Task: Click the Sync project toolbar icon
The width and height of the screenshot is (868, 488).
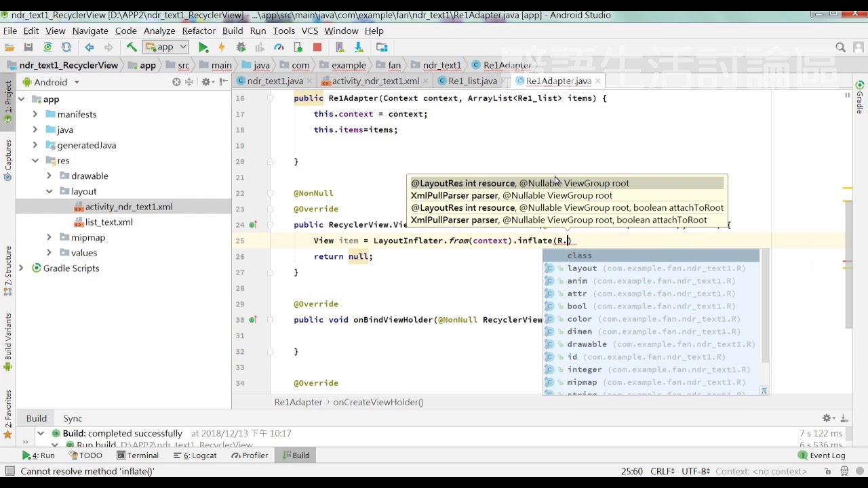Action: pos(47,47)
